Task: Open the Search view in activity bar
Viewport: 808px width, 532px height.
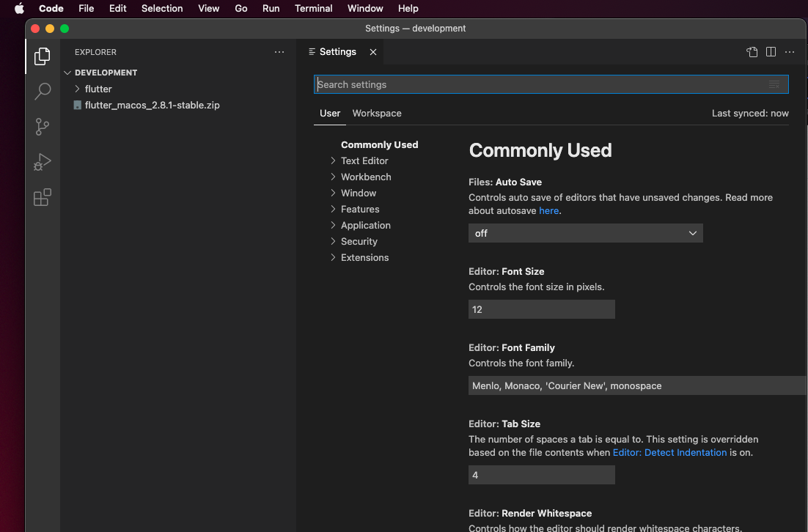Action: [43, 91]
